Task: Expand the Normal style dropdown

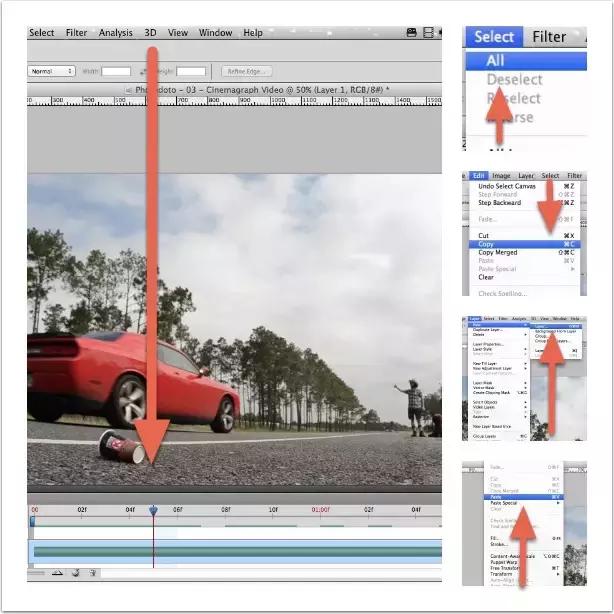Action: click(52, 72)
